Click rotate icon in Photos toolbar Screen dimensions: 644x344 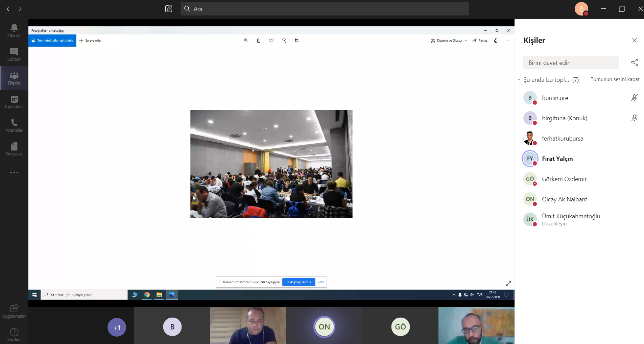284,41
